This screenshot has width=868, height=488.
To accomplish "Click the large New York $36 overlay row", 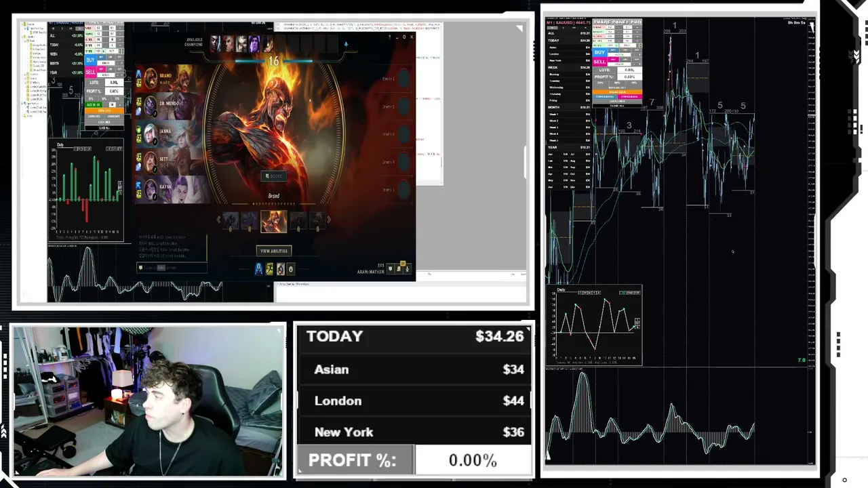I will click(415, 432).
